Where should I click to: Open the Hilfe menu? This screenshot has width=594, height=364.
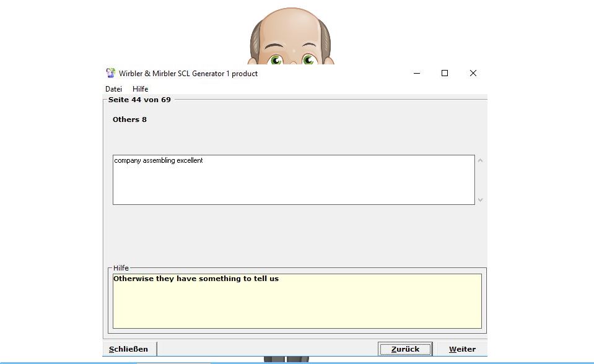tap(140, 89)
